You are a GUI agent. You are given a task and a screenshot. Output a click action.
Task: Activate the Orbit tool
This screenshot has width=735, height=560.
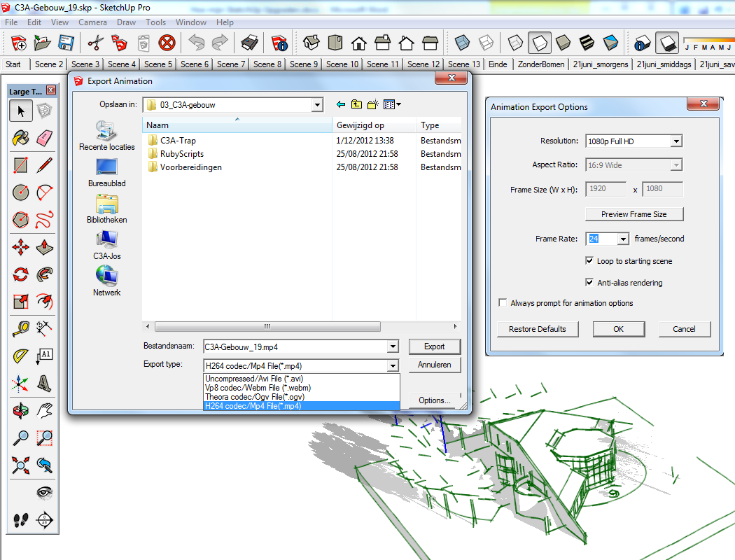20,410
